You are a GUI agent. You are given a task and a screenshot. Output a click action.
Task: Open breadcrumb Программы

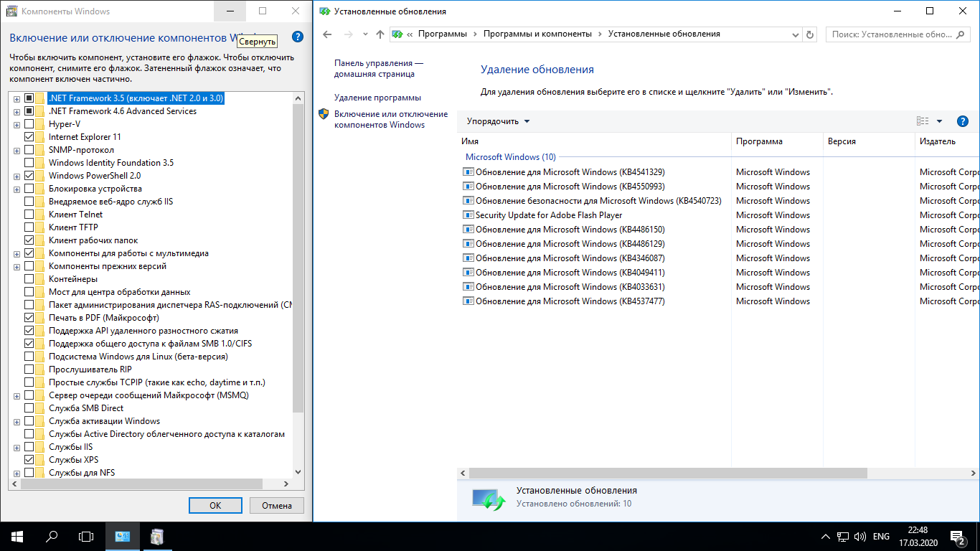(x=442, y=34)
